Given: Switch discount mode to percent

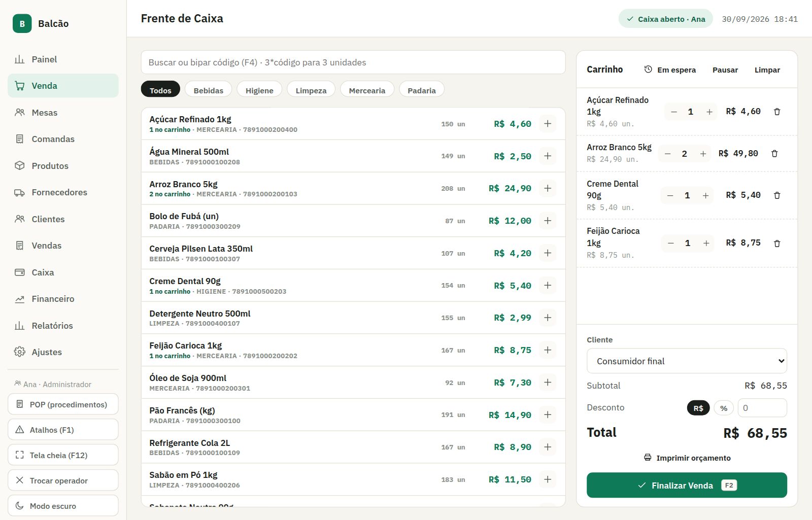Looking at the screenshot, I should point(724,408).
